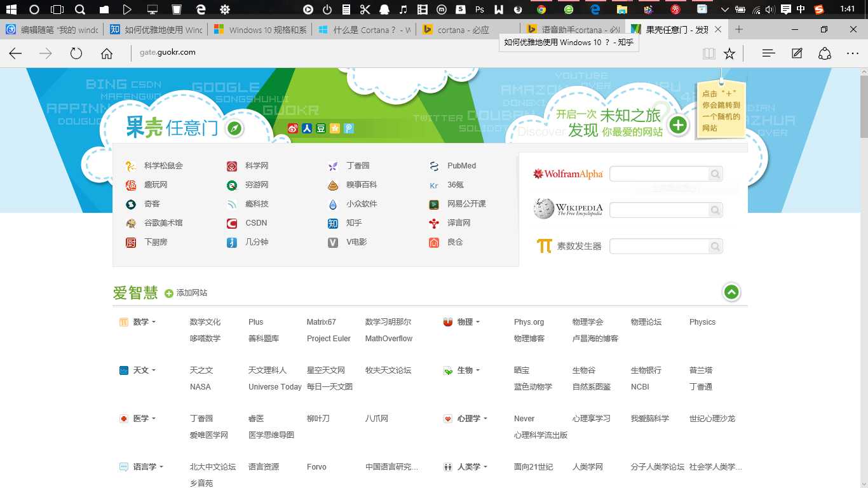The width and height of the screenshot is (868, 488).
Task: Click the 科学松鼠会 squirrel icon
Action: coord(130,166)
